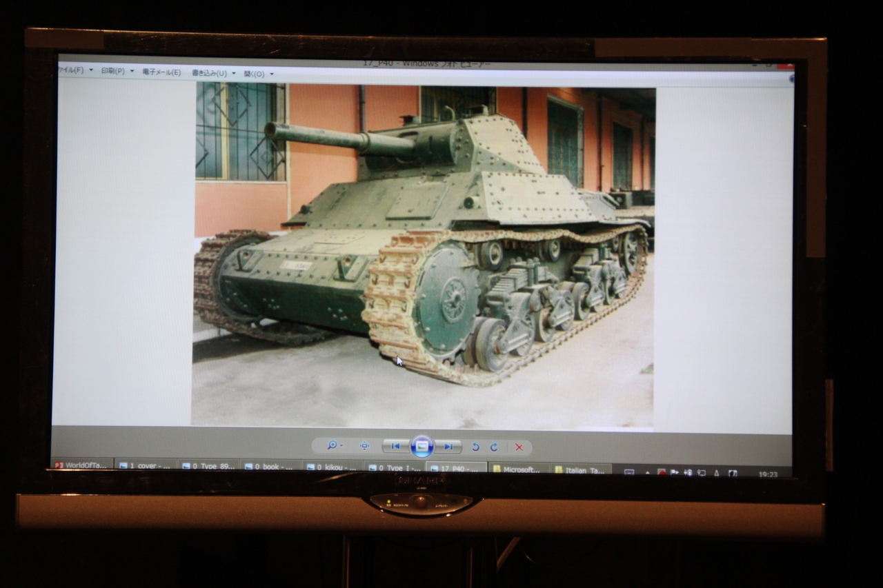Switch to the WorldOfTa... PowerPoint taskbar button
883x588 pixels.
81,465
